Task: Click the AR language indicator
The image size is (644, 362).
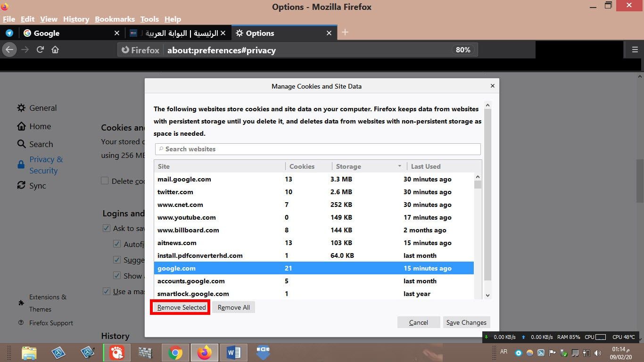Action: 504,352
